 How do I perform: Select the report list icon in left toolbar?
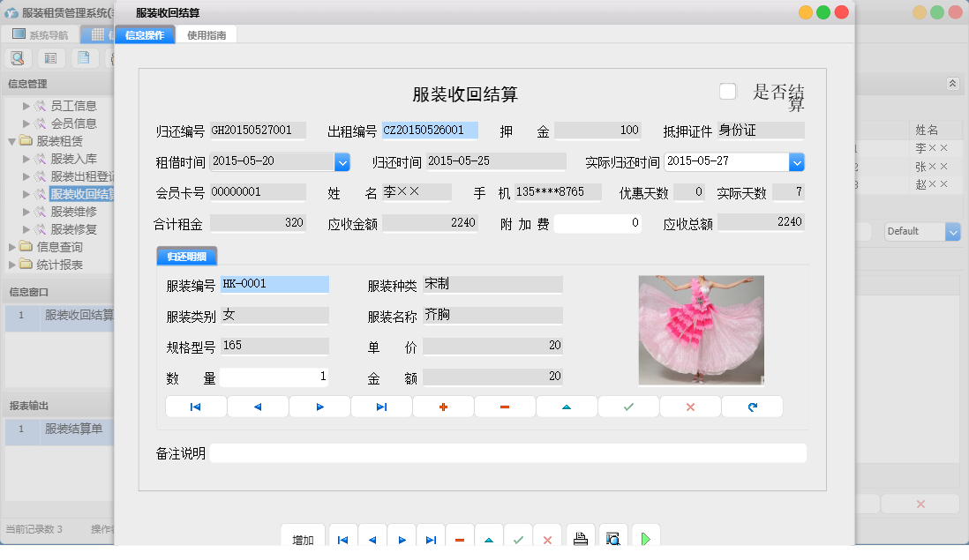[x=50, y=56]
